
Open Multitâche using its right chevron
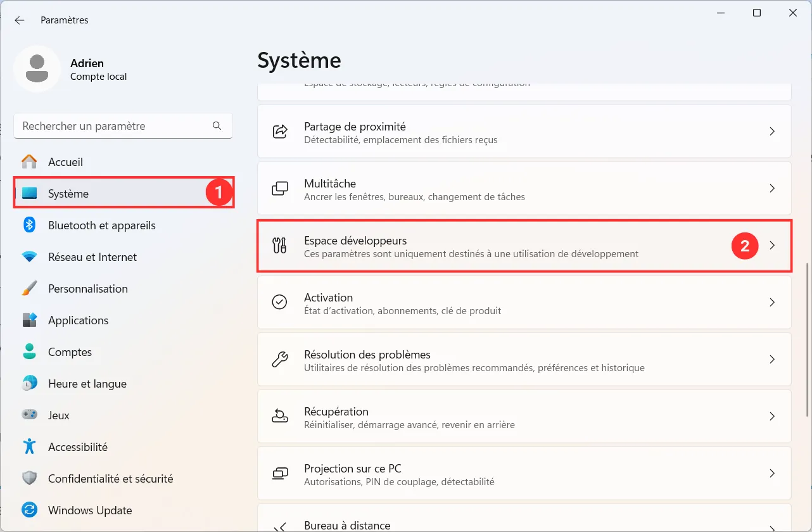tap(772, 189)
